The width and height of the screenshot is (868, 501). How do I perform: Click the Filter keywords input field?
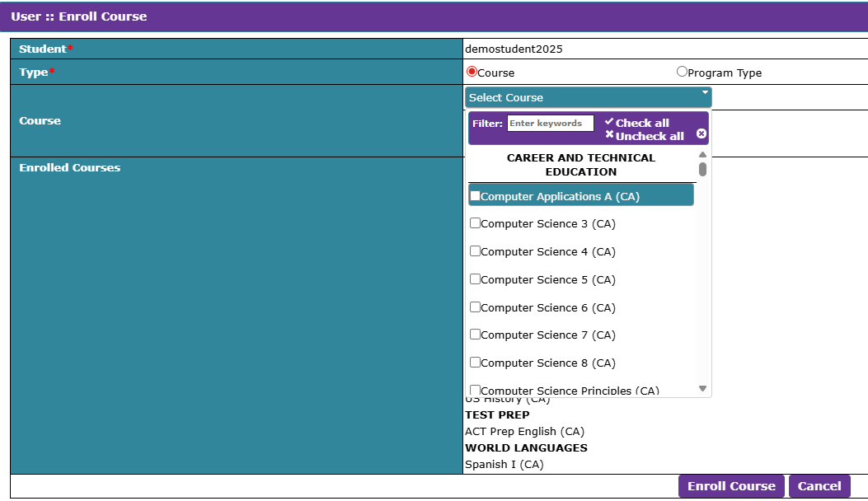point(551,123)
